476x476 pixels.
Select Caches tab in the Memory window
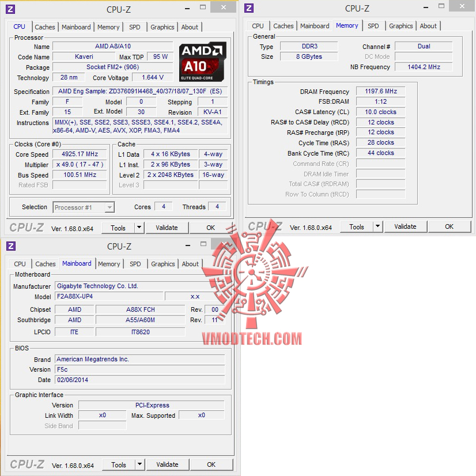(x=283, y=26)
